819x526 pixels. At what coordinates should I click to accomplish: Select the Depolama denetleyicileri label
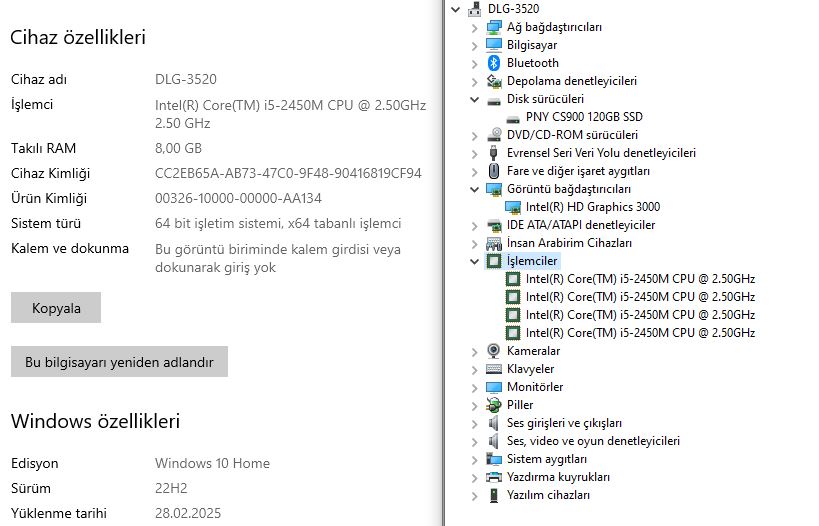(x=571, y=81)
